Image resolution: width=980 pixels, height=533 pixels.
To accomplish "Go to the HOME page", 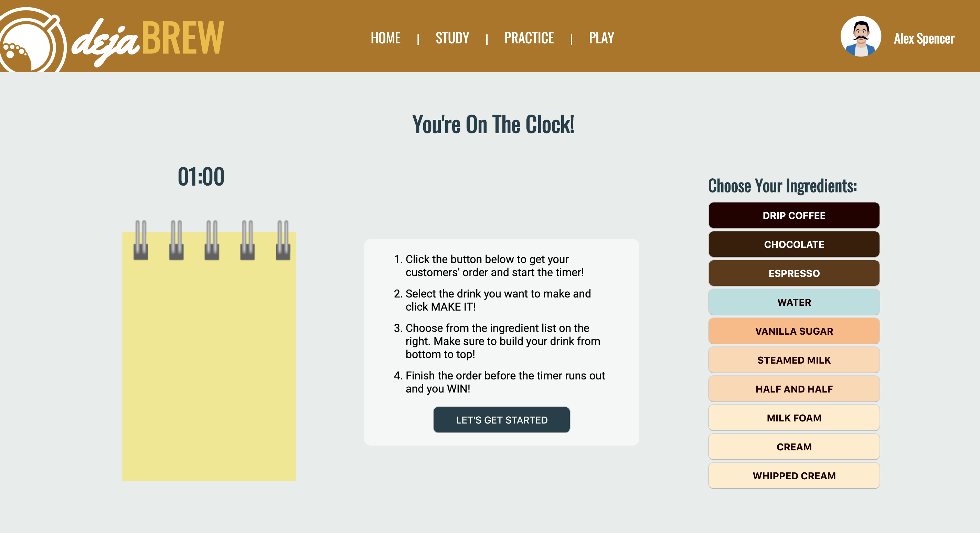I will coord(385,38).
